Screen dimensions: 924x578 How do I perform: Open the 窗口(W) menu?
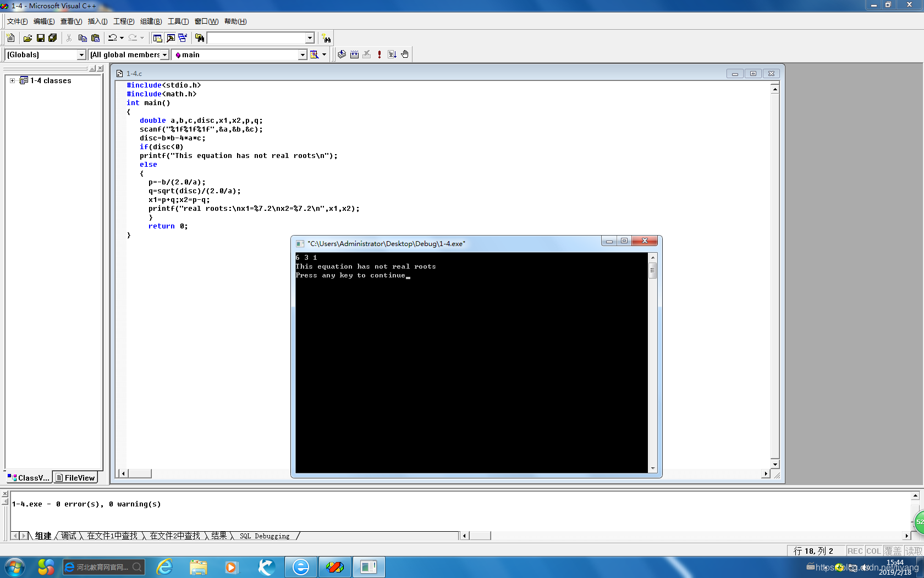pos(206,21)
